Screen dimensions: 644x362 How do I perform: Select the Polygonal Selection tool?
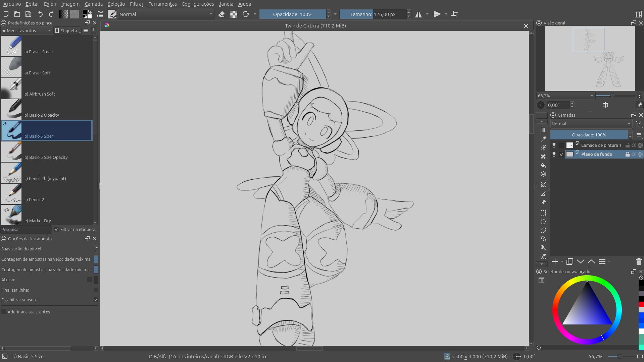click(543, 230)
